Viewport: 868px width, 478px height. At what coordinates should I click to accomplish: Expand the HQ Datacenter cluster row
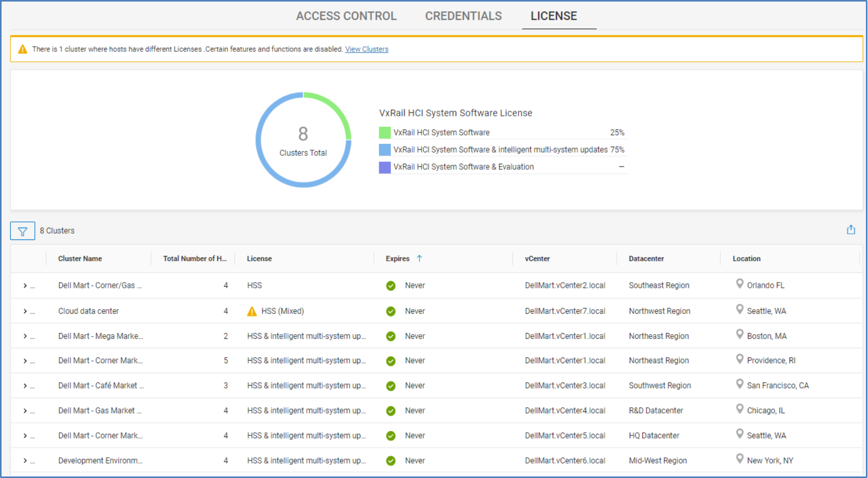coord(25,436)
